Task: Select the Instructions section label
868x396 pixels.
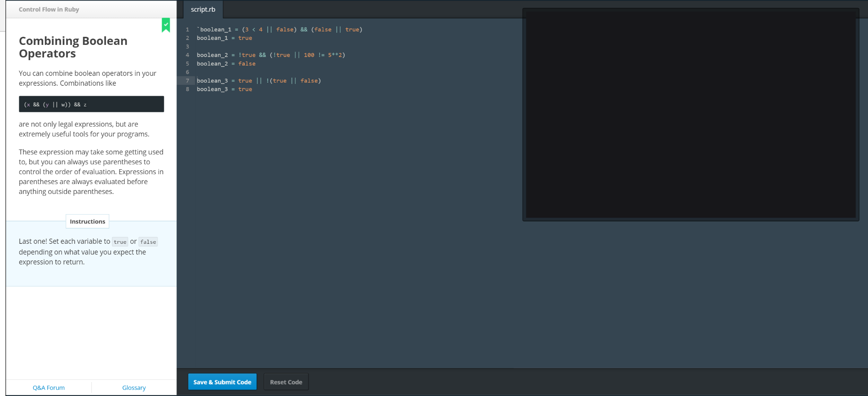Action: (x=88, y=221)
